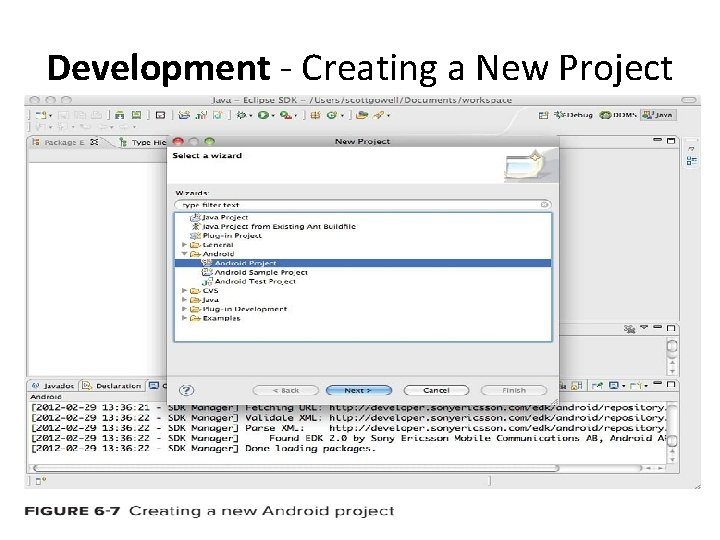Open the Debug configurations dropdown arrow
The image size is (720, 540).
251,116
